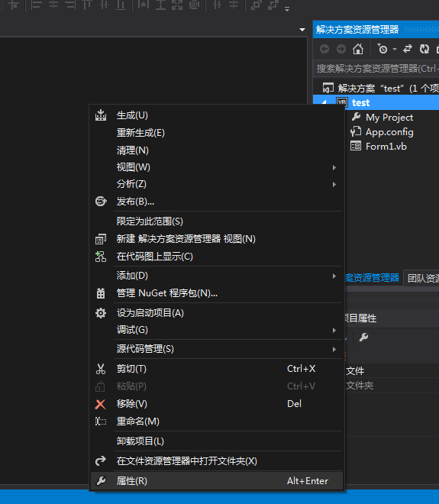Open the toolbar overflow options dropdown
This screenshot has height=504, width=439.
click(287, 9)
